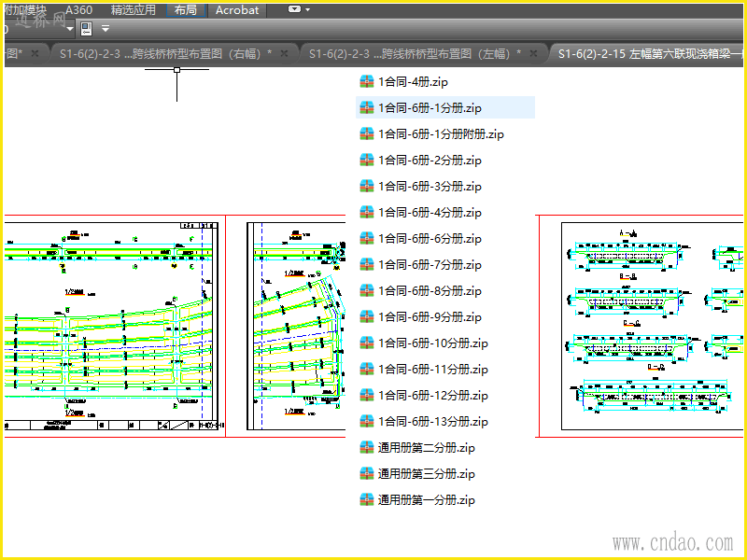Image resolution: width=747 pixels, height=560 pixels.
Task: Close the 跨线桥桥型布置图（右幅）drawing tab
Action: click(285, 54)
